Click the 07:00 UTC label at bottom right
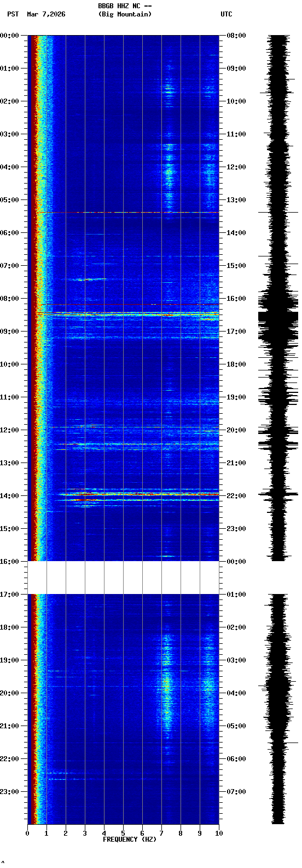The width and height of the screenshot is (302, 868). (x=236, y=792)
